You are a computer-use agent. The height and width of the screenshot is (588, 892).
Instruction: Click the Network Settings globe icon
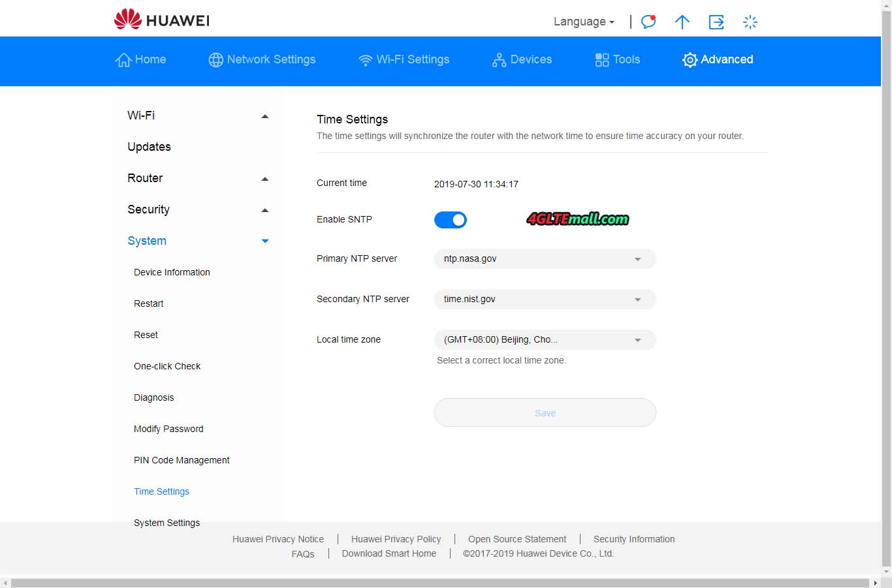pyautogui.click(x=215, y=60)
